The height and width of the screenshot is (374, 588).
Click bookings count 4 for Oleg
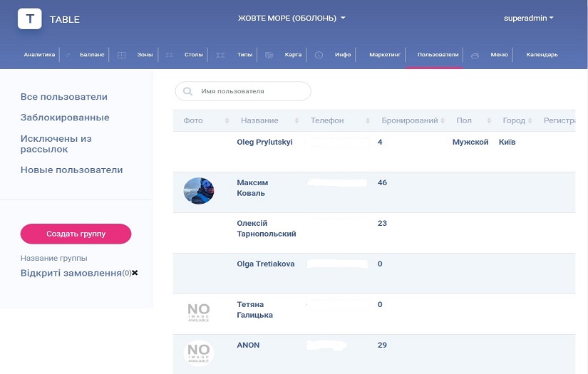pos(380,142)
